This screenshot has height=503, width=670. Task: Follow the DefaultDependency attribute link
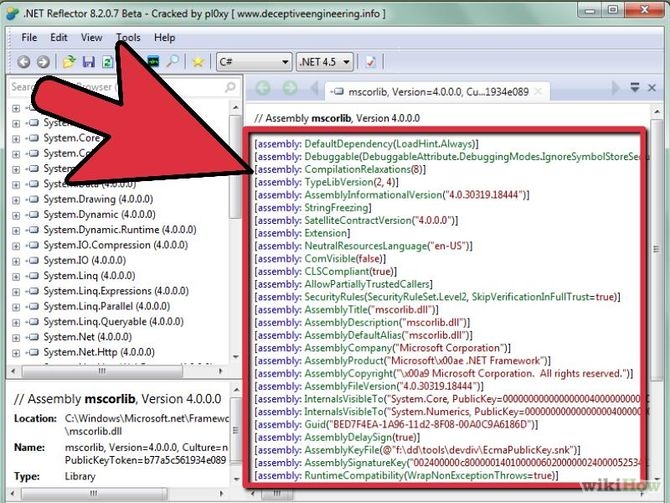click(x=347, y=144)
